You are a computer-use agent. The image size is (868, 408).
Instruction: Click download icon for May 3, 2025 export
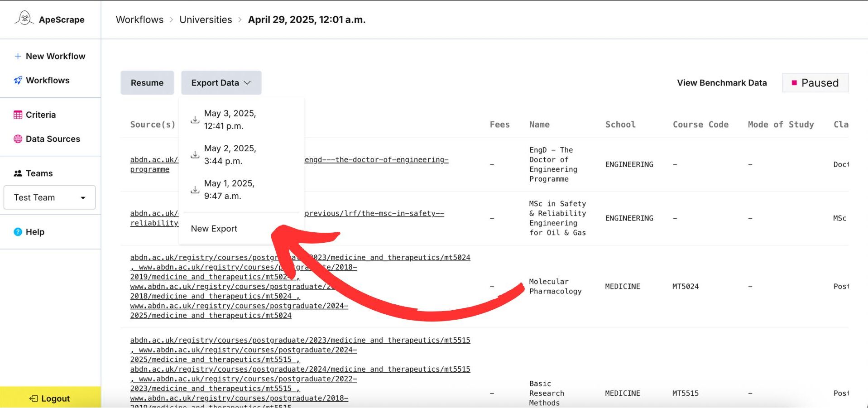[195, 120]
